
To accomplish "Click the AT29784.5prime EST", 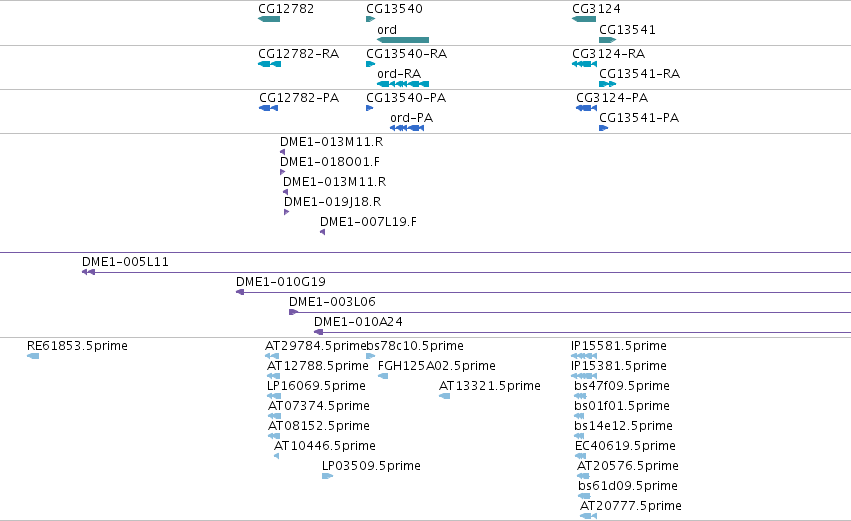I will 272,356.
